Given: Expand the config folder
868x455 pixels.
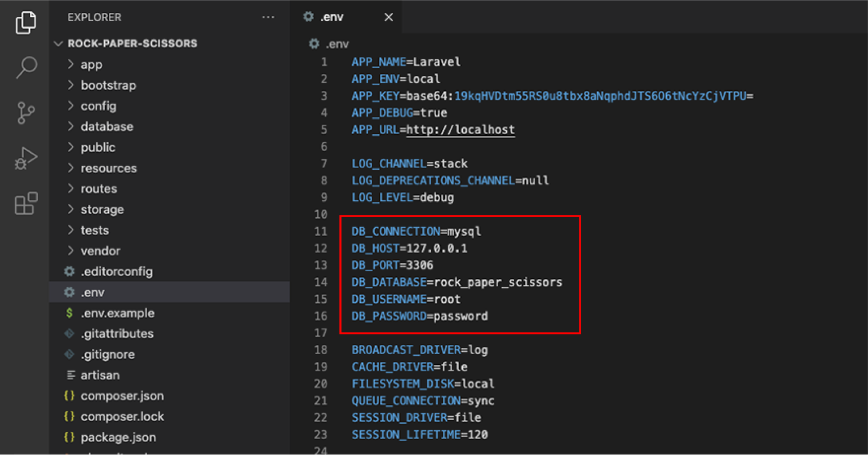Looking at the screenshot, I should coord(170,106).
